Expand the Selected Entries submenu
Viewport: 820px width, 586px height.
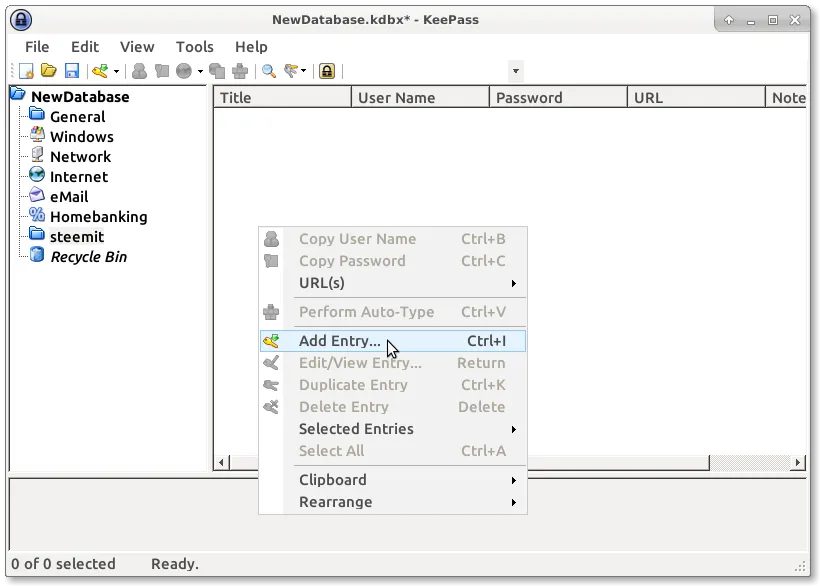coord(393,429)
